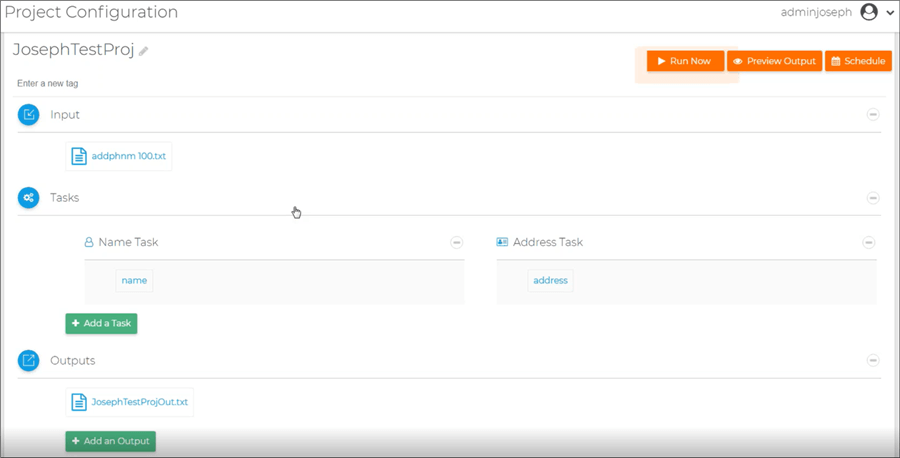The image size is (900, 458).
Task: Open the adminjoseph account dropdown arrow
Action: (x=890, y=13)
